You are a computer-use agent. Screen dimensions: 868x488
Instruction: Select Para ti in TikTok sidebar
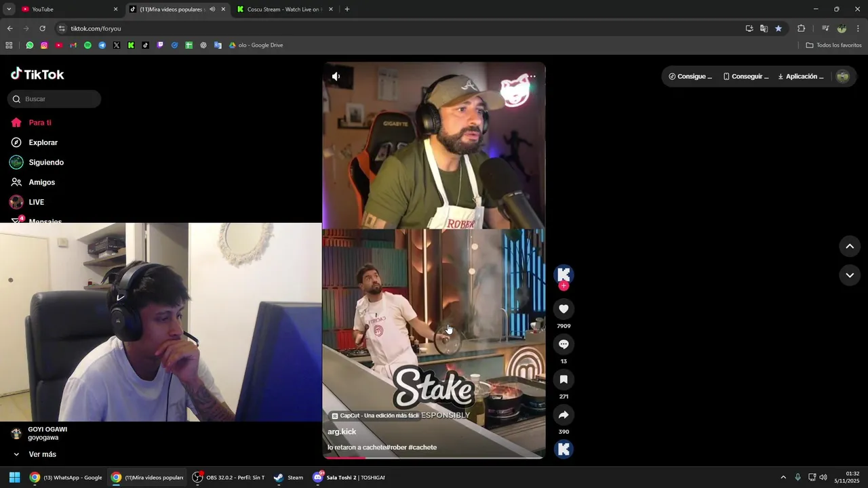point(40,123)
